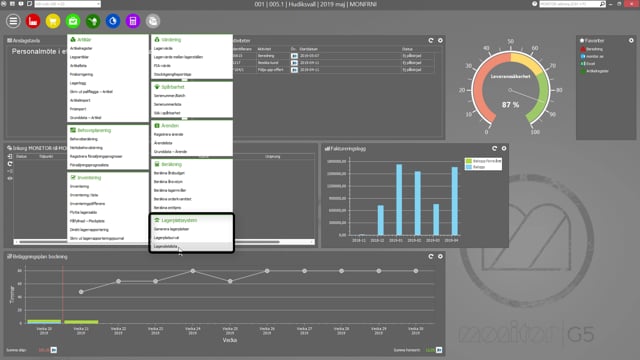Open the red Manufacturing module icon
This screenshot has width=640, height=360.
[33, 21]
